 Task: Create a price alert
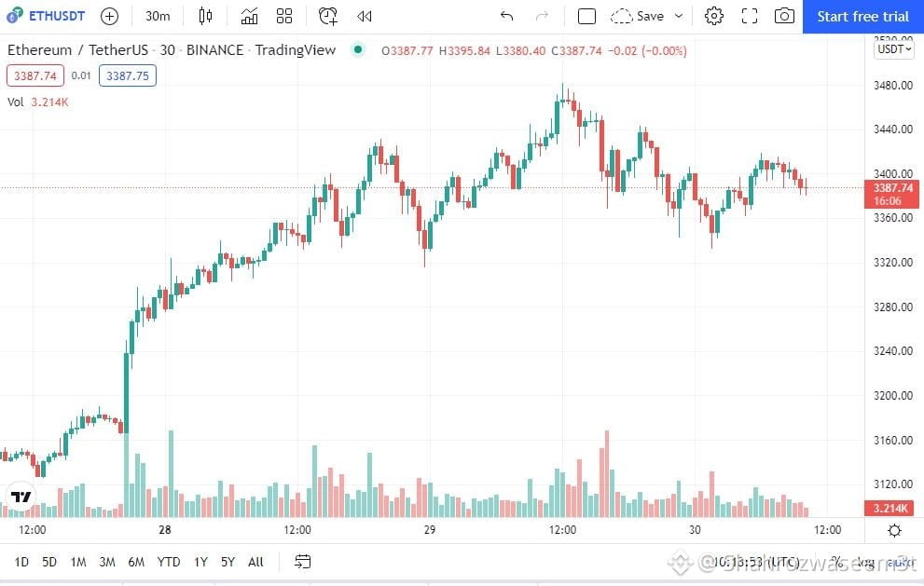pos(327,16)
